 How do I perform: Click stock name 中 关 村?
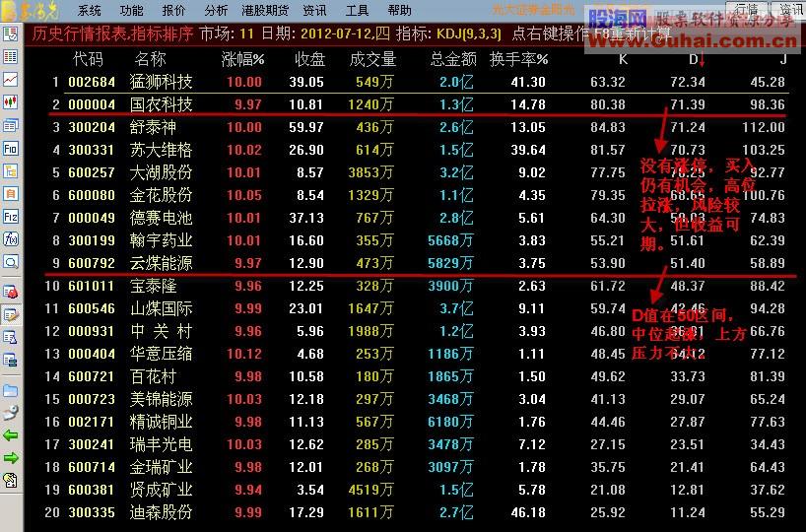click(x=161, y=331)
